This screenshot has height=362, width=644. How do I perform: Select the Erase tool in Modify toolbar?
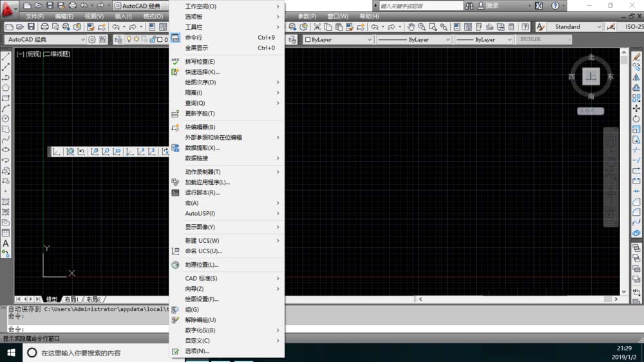636,57
